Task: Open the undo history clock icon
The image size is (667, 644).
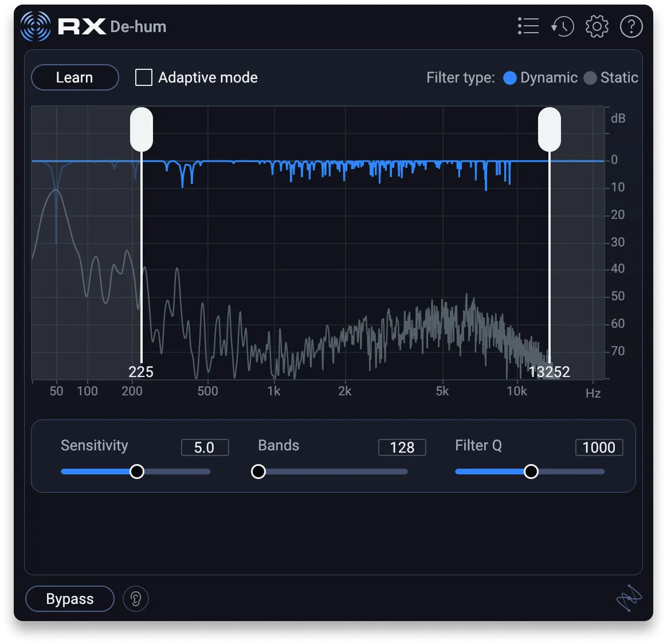Action: coord(562,26)
